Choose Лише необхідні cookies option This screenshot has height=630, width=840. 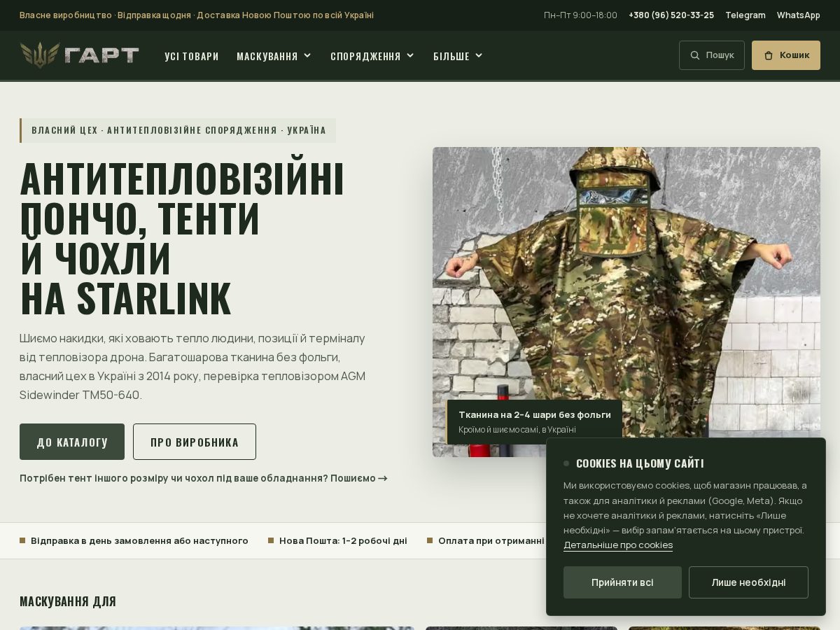748,582
